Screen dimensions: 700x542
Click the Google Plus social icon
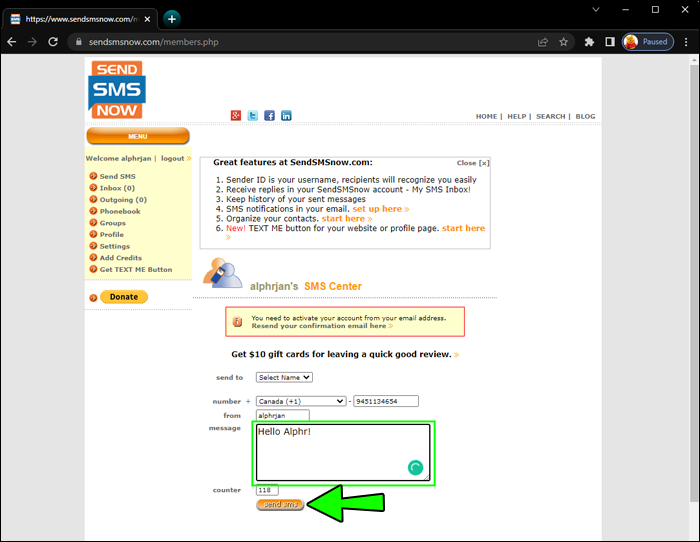click(236, 116)
